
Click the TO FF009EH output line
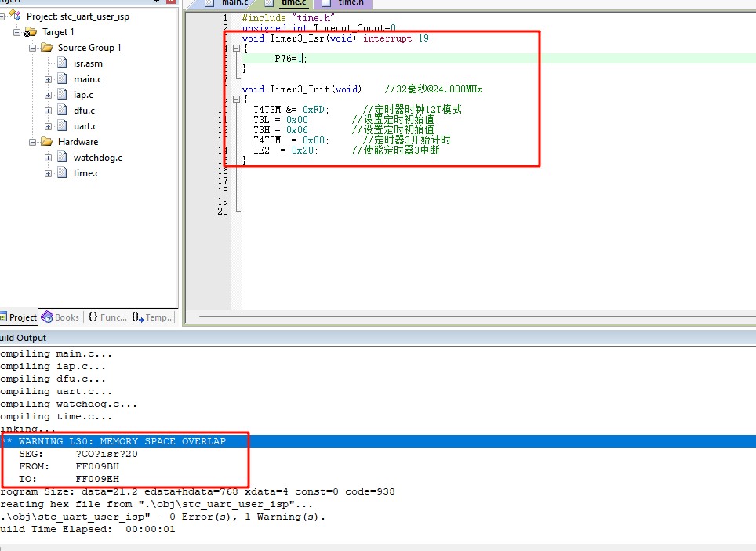coord(69,479)
